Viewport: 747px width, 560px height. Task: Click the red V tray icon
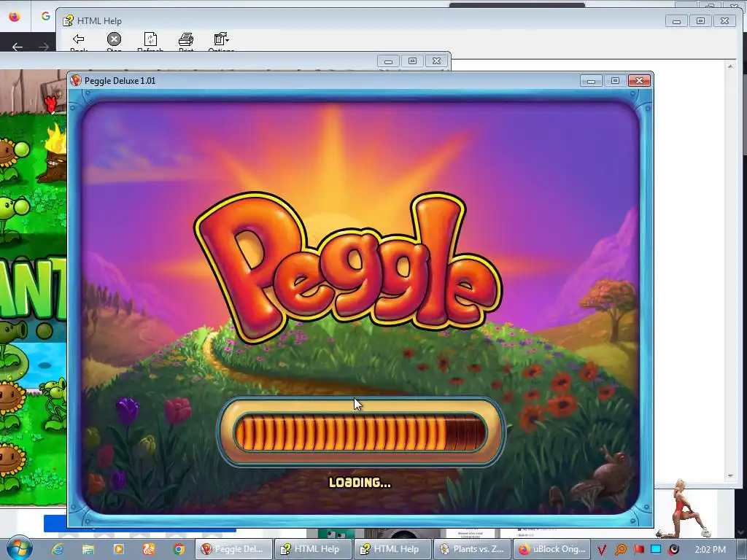point(602,550)
